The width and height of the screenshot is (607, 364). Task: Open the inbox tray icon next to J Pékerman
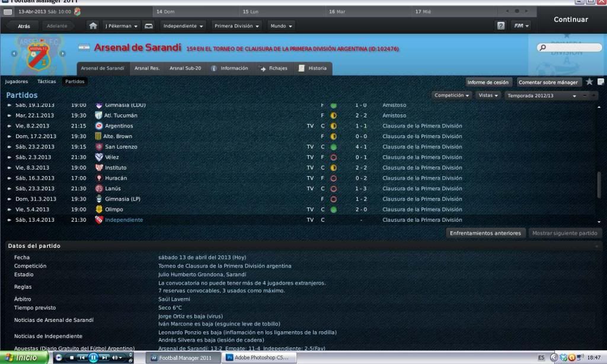pyautogui.click(x=149, y=26)
